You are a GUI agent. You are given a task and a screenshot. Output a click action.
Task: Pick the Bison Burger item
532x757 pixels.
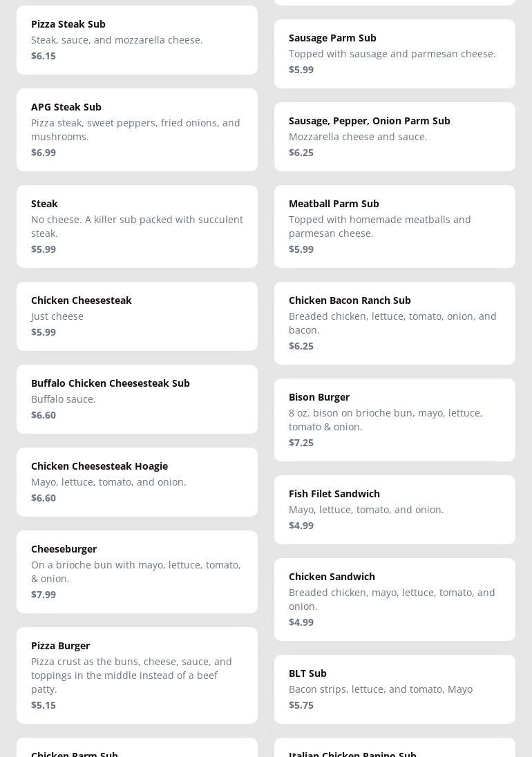(395, 420)
